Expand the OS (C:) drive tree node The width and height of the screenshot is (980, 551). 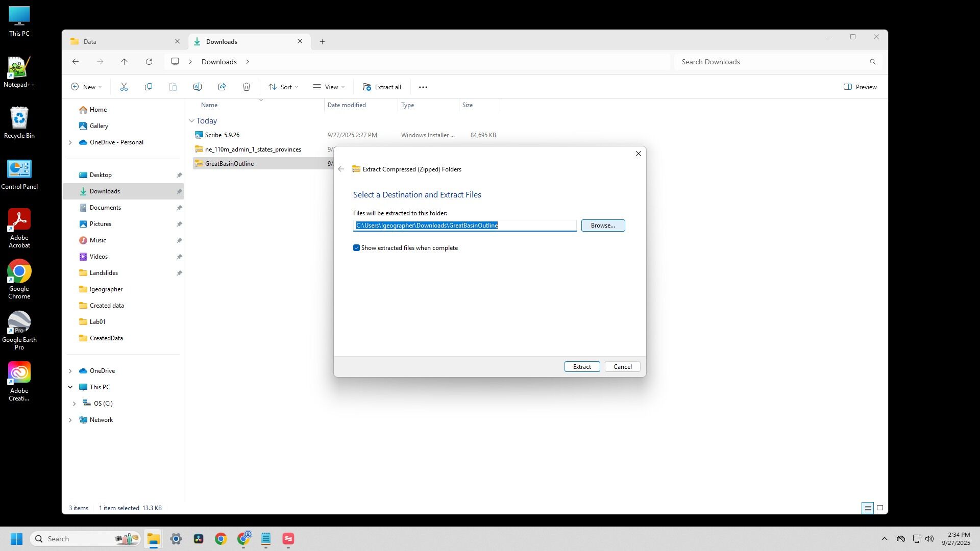(x=74, y=404)
